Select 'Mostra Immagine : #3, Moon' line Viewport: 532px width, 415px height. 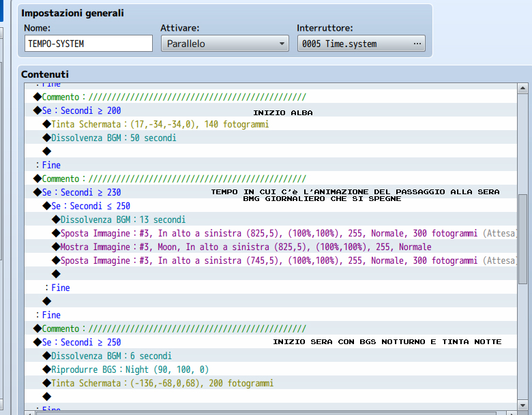(271, 247)
